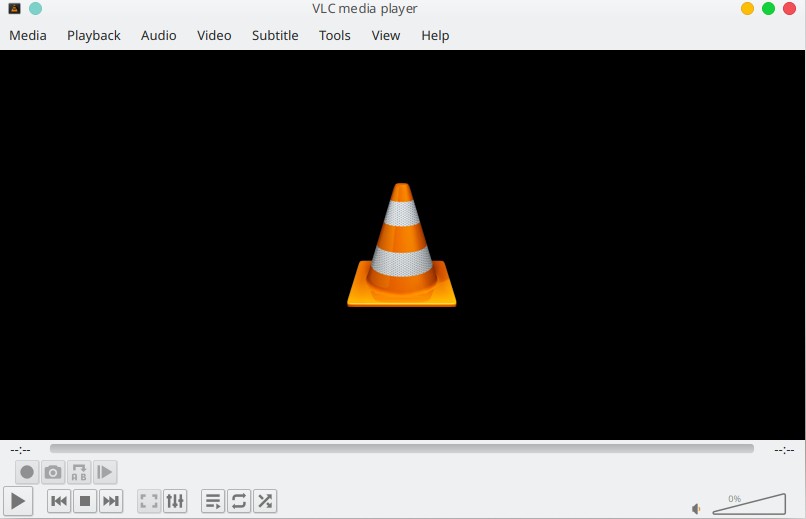Open the Help menu

435,35
